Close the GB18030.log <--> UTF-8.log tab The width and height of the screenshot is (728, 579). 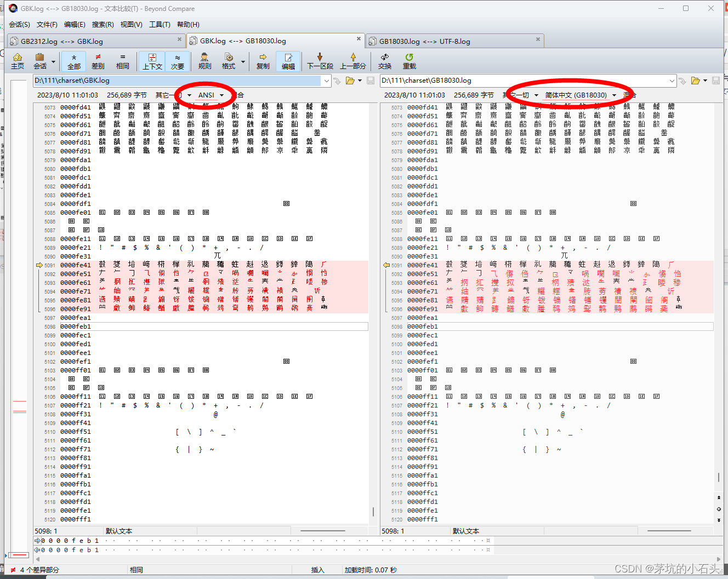pos(538,39)
